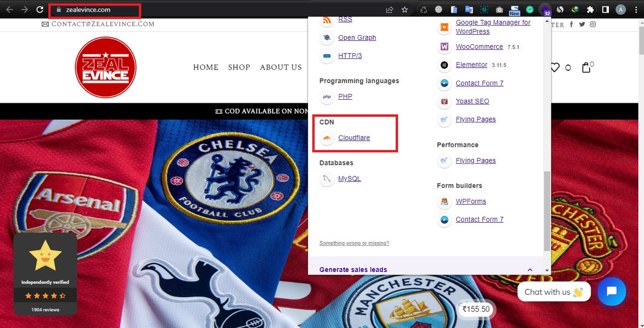Toggle the browser side panel
Screen dimensions: 644x328
click(x=606, y=10)
